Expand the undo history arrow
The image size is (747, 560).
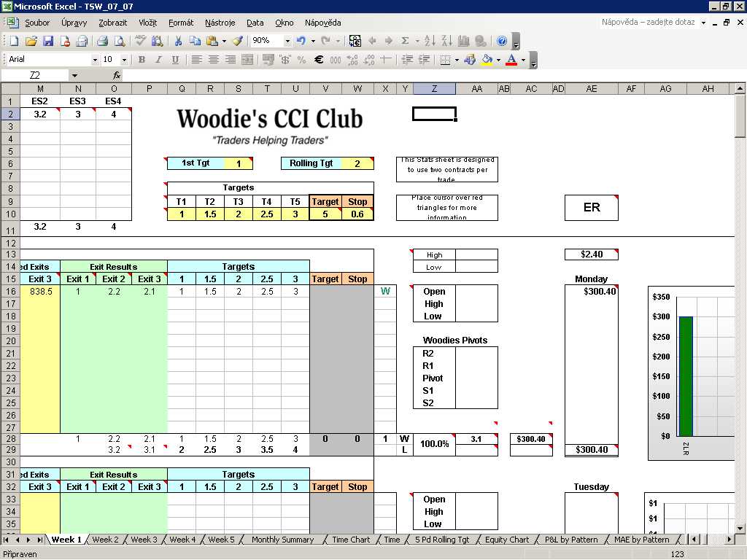coord(313,41)
